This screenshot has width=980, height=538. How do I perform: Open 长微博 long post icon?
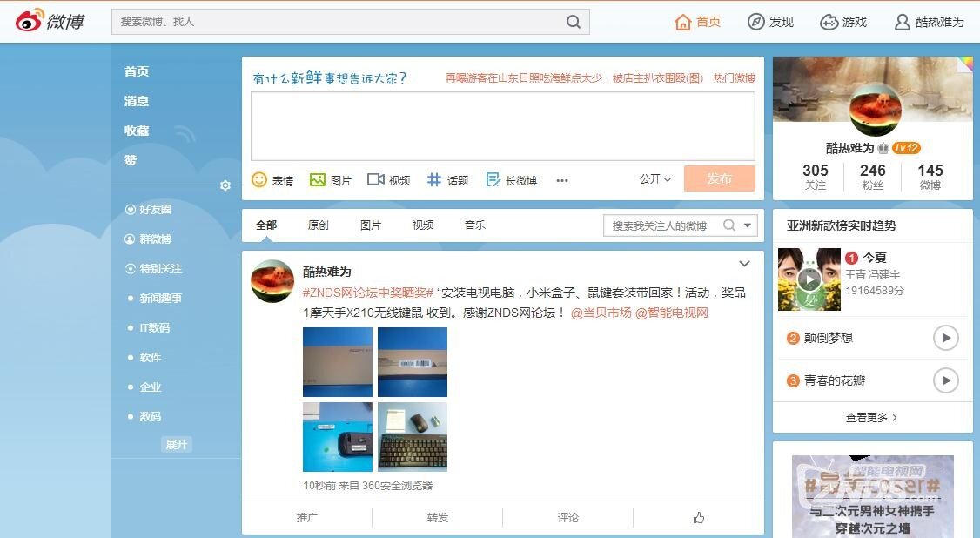coord(493,180)
